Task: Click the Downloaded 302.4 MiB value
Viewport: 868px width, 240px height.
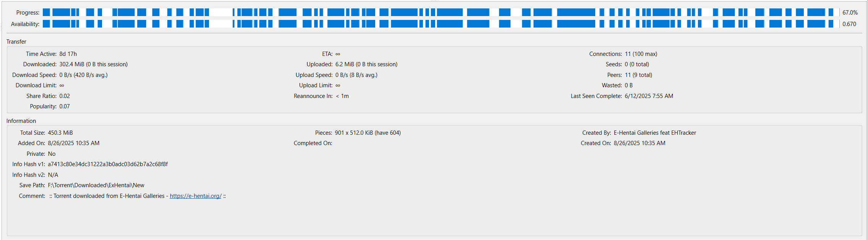Action: pos(93,64)
